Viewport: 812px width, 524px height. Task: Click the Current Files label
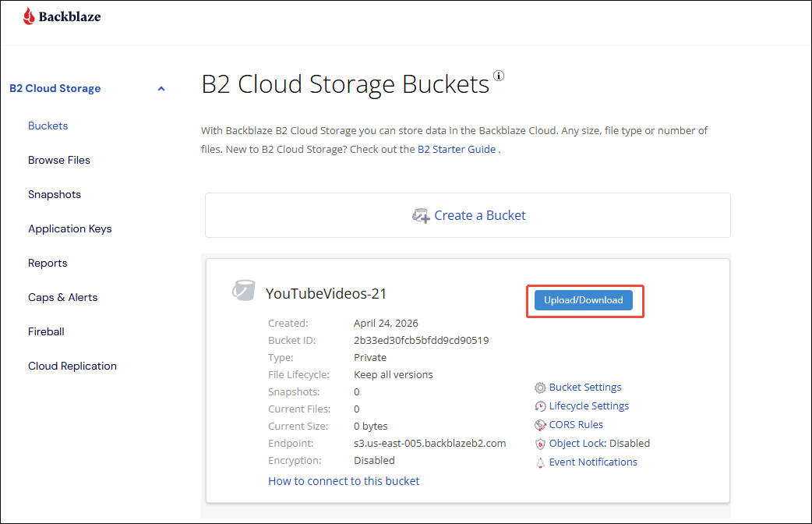click(x=299, y=409)
